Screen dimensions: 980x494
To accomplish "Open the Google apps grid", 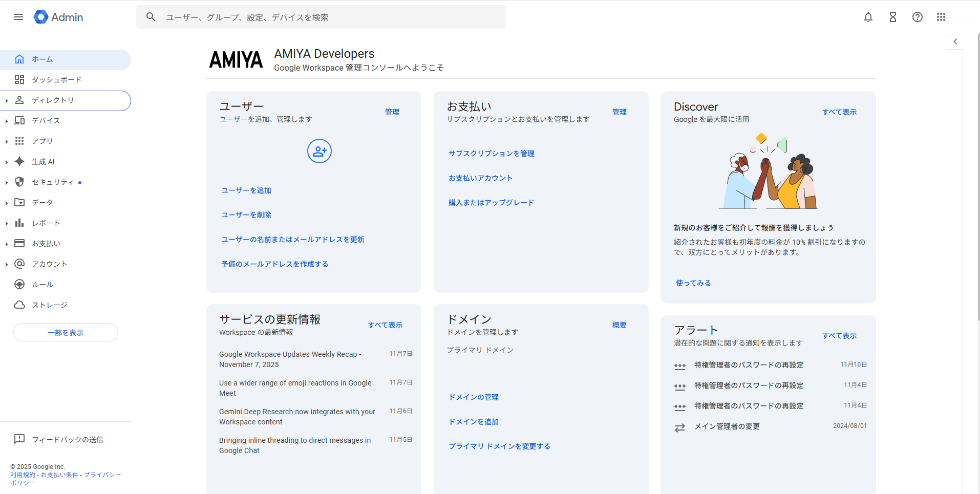I will 941,17.
